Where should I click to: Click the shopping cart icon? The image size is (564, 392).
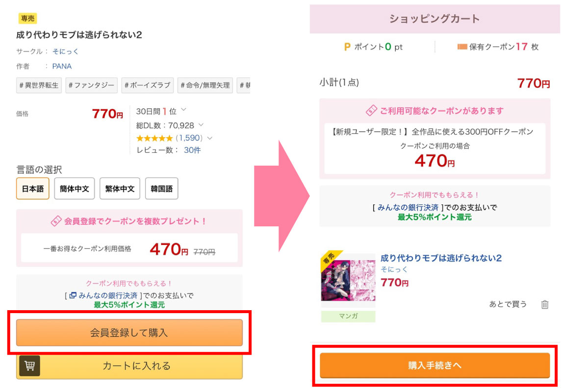coord(29,366)
